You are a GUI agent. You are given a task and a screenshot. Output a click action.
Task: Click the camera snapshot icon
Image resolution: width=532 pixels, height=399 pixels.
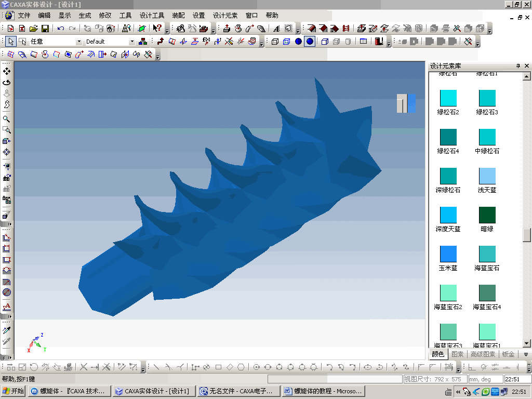click(x=6, y=178)
